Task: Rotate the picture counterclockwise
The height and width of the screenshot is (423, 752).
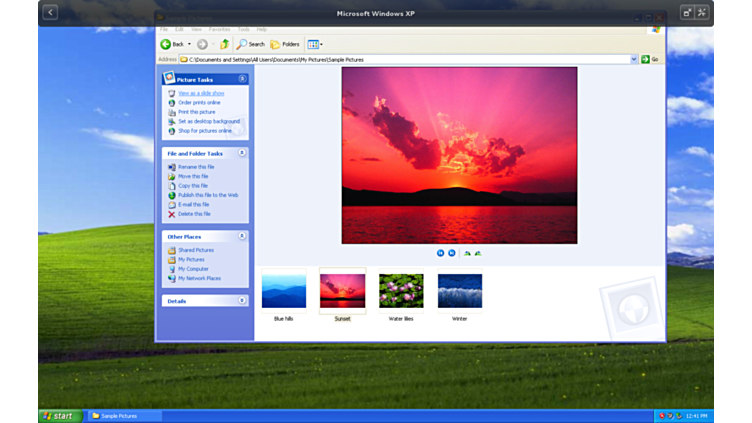Action: (x=478, y=253)
